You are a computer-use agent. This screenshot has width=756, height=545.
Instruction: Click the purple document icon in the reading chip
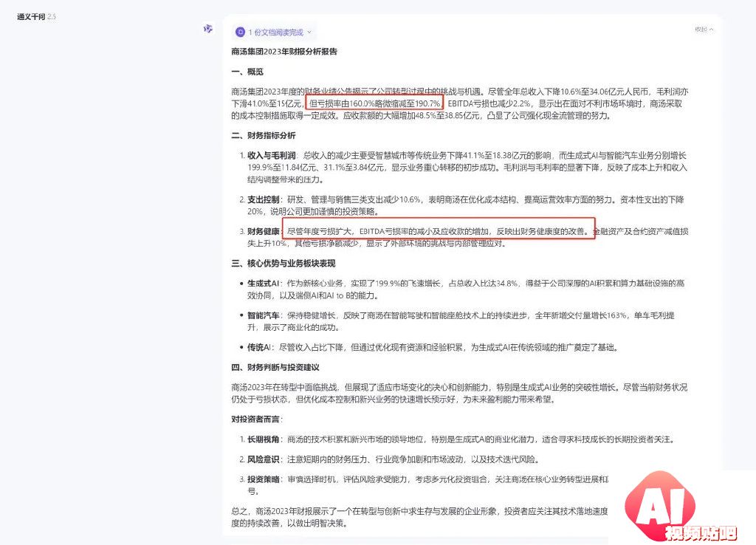[240, 32]
